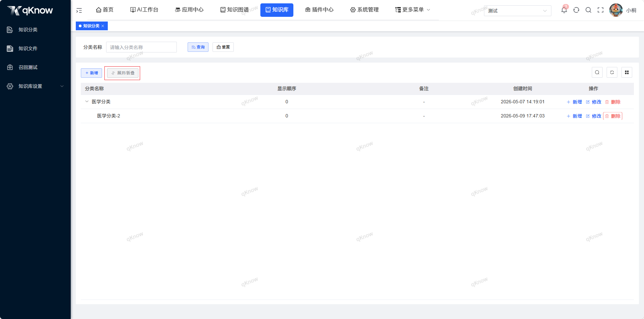The width and height of the screenshot is (644, 319).
Task: Go to 首页 in top navigation
Action: coord(105,10)
